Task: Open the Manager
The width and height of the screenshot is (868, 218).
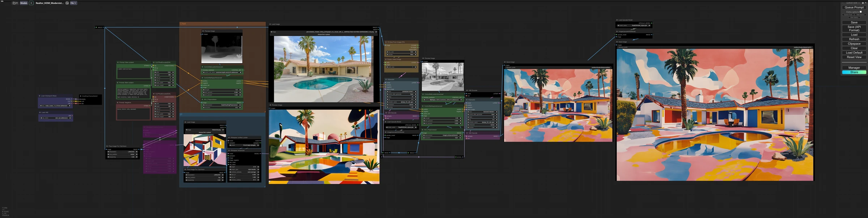Action: [x=854, y=68]
